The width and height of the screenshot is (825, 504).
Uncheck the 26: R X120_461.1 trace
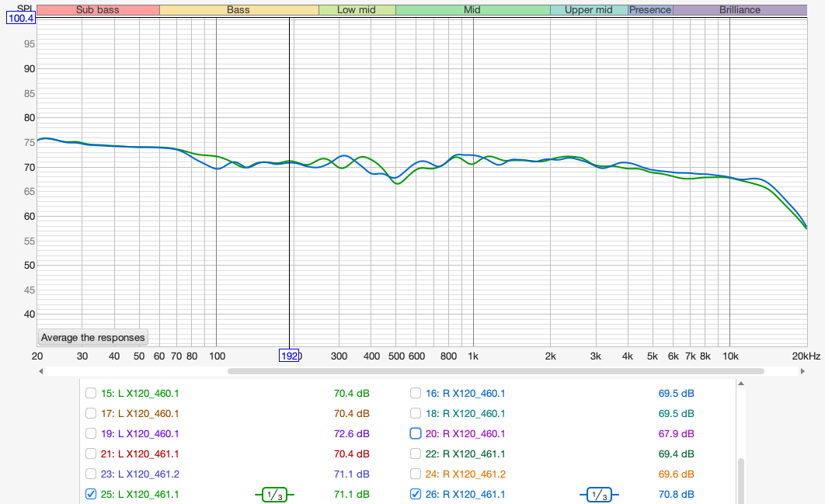[x=416, y=494]
